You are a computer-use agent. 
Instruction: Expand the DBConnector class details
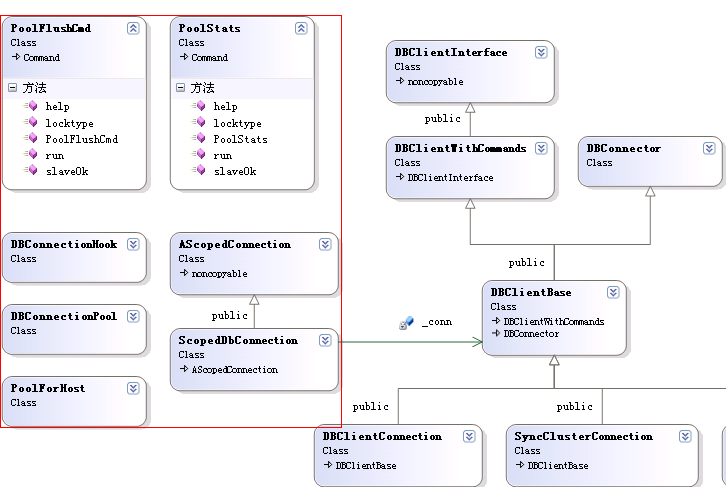point(709,148)
